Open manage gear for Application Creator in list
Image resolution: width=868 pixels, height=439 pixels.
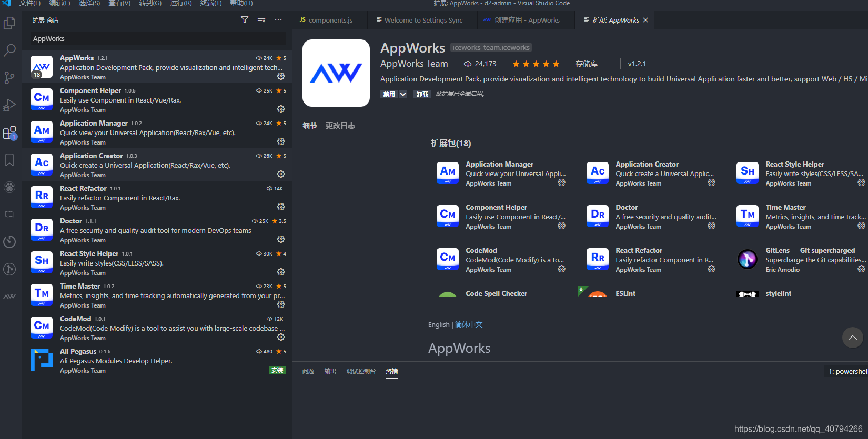[281, 174]
